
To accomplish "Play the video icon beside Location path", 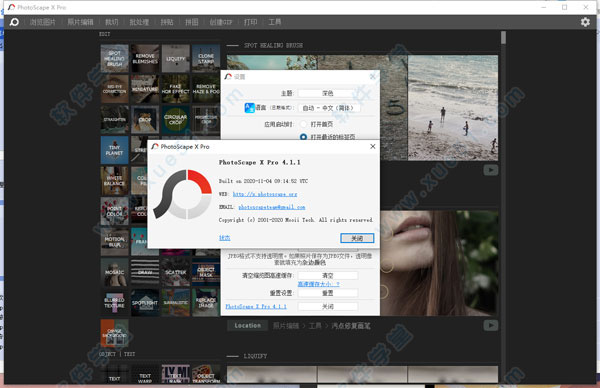I will 491,326.
